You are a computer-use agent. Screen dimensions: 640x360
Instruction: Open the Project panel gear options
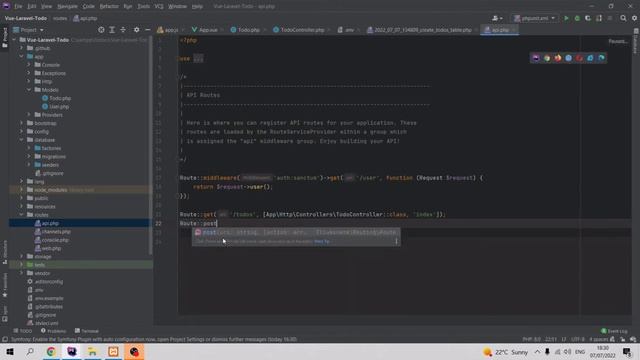(x=136, y=30)
